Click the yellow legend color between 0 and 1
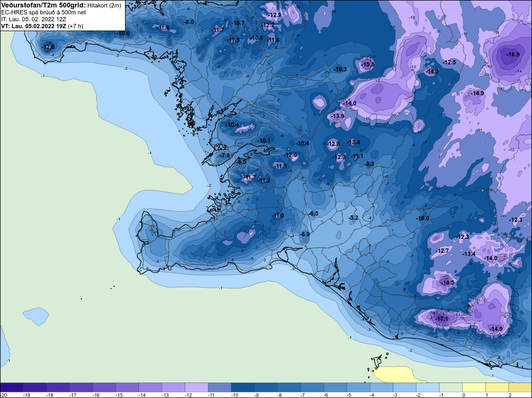 tap(474, 387)
